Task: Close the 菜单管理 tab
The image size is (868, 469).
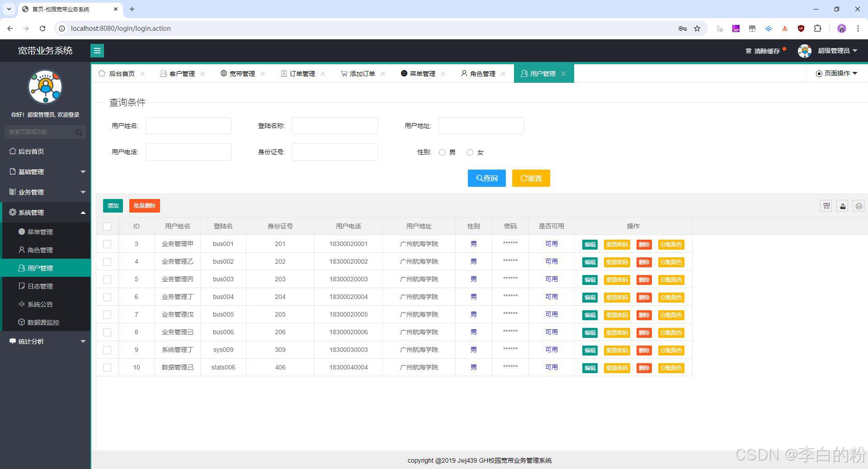Action: point(443,74)
